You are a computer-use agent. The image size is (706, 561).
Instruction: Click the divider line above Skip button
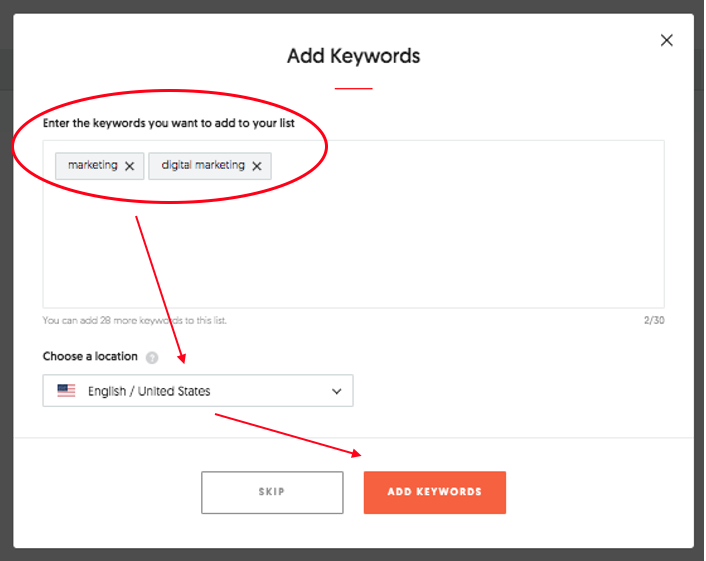point(353,437)
